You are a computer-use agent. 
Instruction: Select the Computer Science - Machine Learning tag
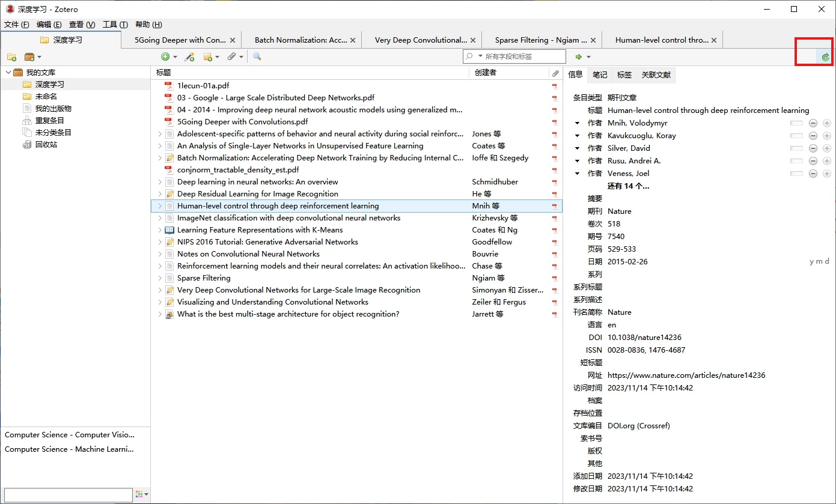(70, 449)
